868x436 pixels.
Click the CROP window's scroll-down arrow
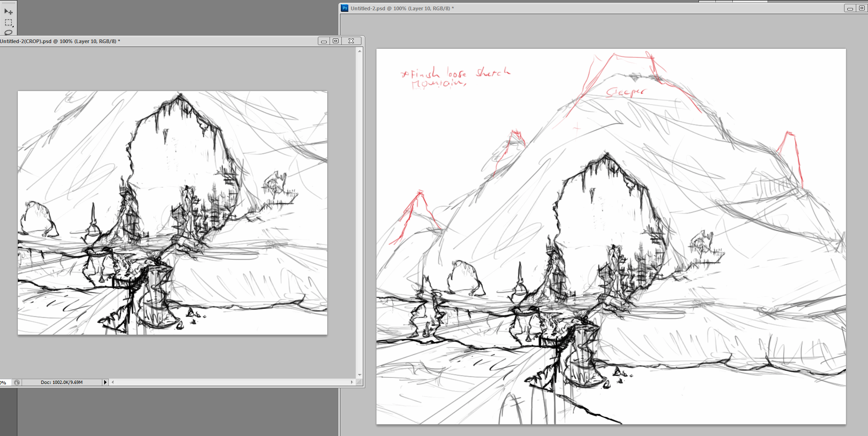(360, 375)
